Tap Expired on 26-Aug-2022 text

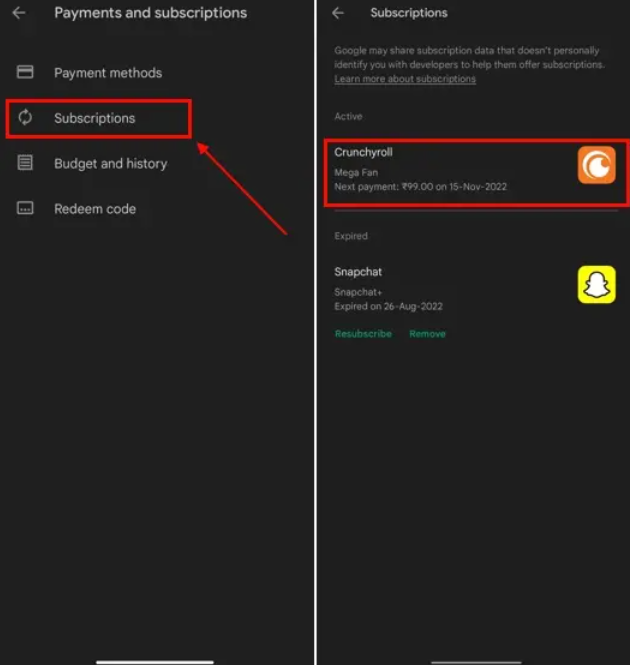(388, 306)
